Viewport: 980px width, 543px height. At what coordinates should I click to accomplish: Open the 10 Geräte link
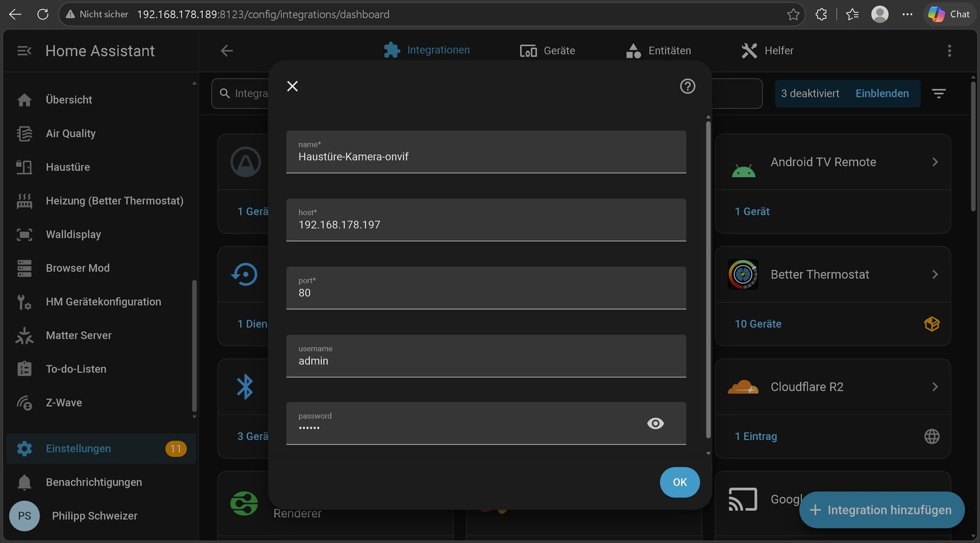pos(758,324)
